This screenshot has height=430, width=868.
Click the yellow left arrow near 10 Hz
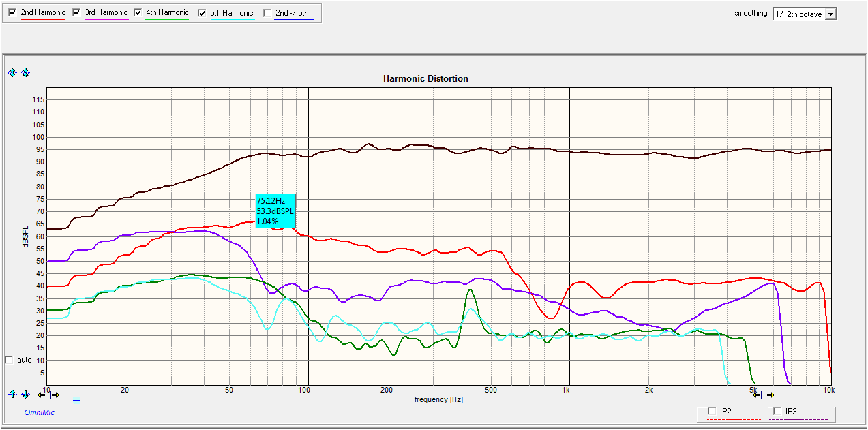[43, 395]
